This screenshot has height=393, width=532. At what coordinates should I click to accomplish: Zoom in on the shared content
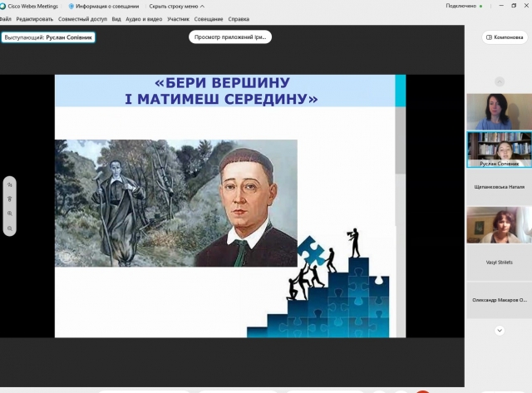9,214
